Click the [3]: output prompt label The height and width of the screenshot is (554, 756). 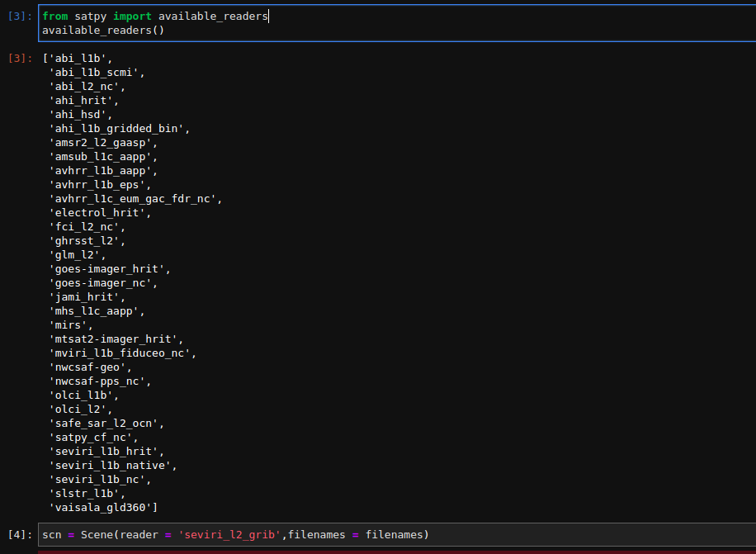tap(17, 58)
